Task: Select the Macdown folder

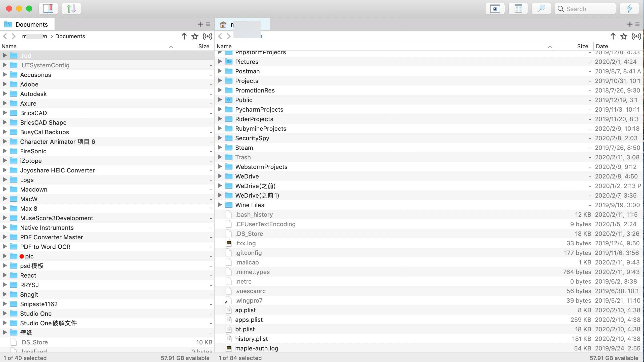Action: [x=107, y=189]
